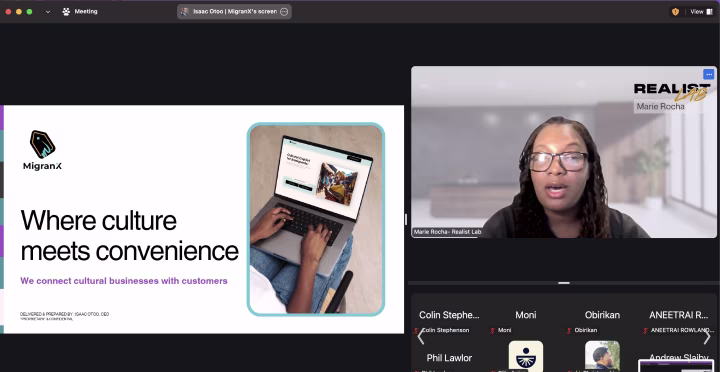The height and width of the screenshot is (372, 720).
Task: Click the "Meeting" label in the title bar
Action: (x=86, y=11)
